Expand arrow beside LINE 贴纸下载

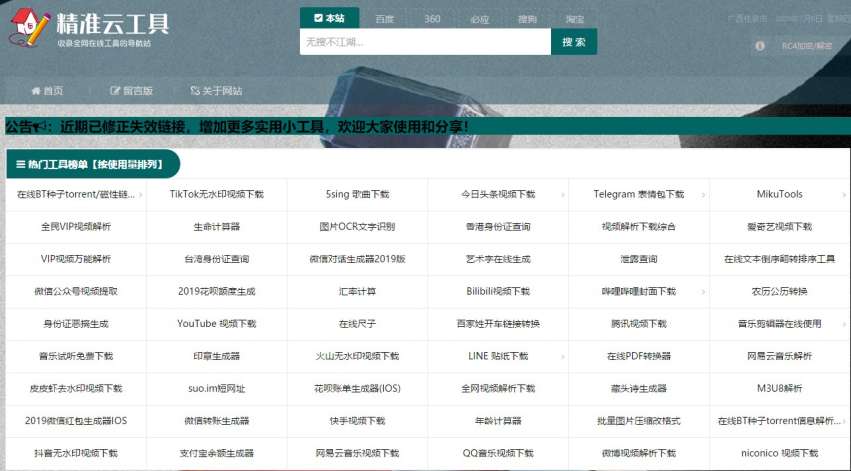(563, 357)
